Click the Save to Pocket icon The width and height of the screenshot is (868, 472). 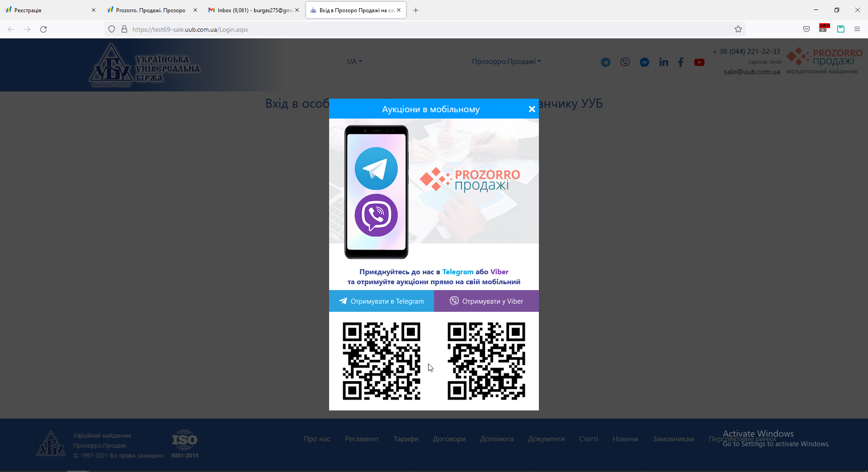click(x=807, y=29)
